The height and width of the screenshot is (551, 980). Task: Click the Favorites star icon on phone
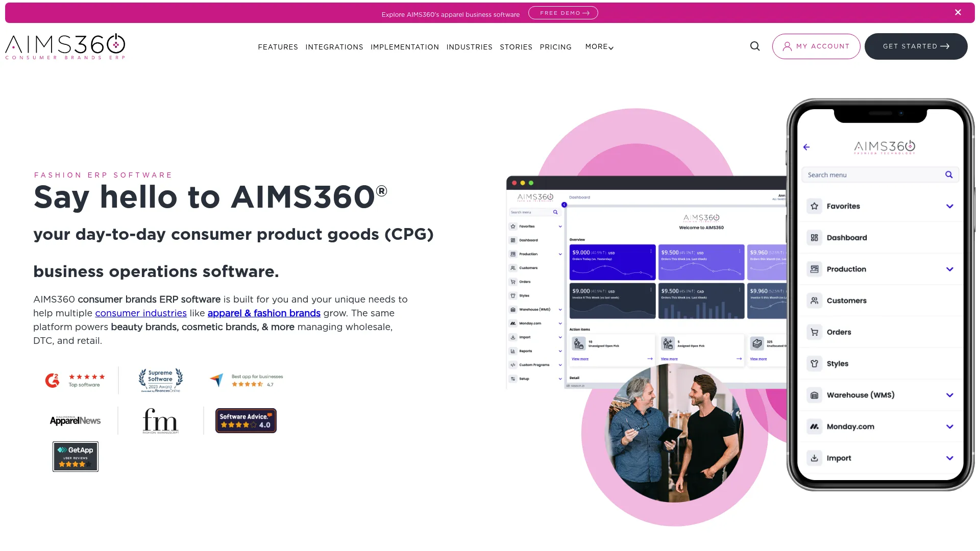815,206
